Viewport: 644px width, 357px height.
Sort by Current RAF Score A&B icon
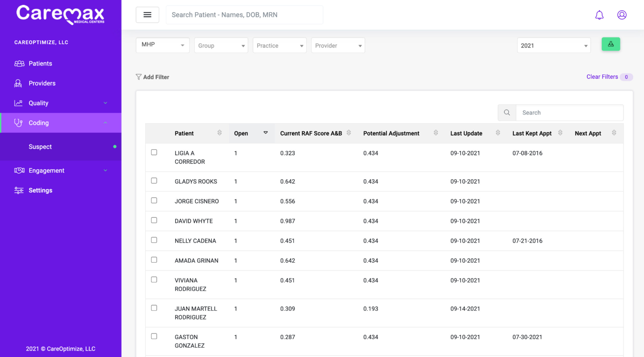tap(349, 133)
